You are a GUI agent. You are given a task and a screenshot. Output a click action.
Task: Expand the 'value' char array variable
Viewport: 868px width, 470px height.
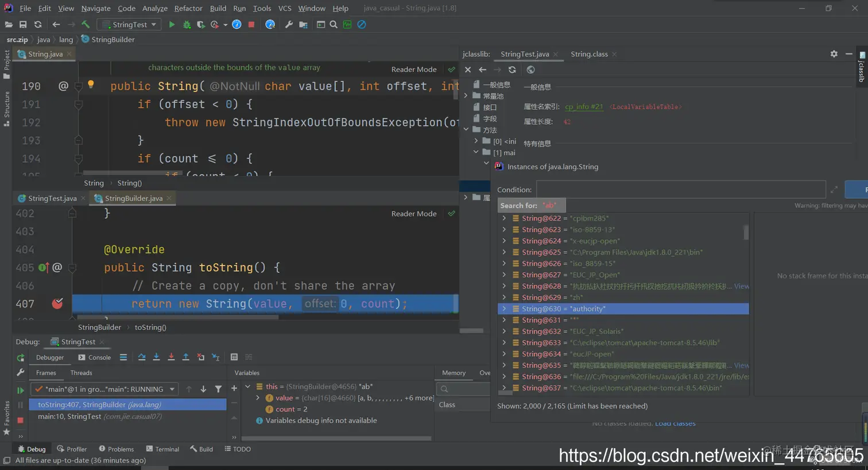click(x=258, y=398)
